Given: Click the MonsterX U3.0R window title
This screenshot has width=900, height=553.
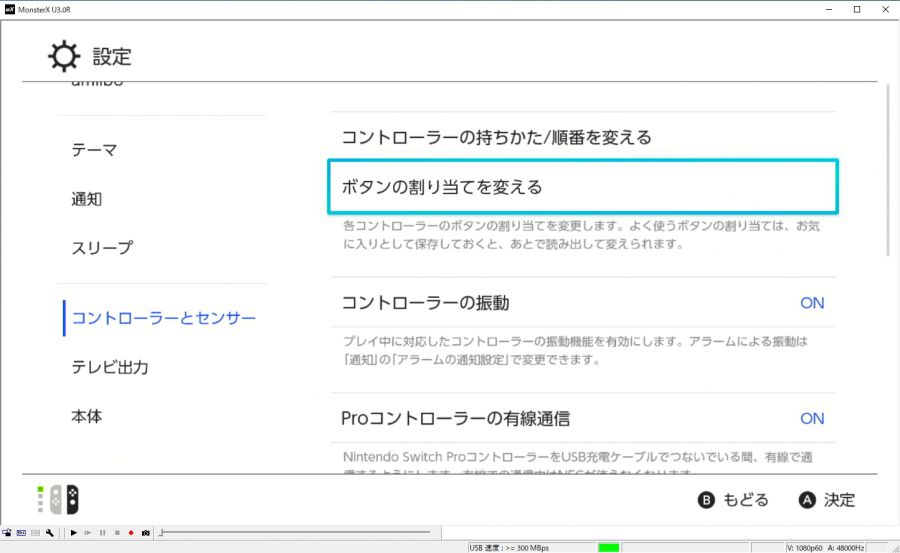Looking at the screenshot, I should pos(44,10).
